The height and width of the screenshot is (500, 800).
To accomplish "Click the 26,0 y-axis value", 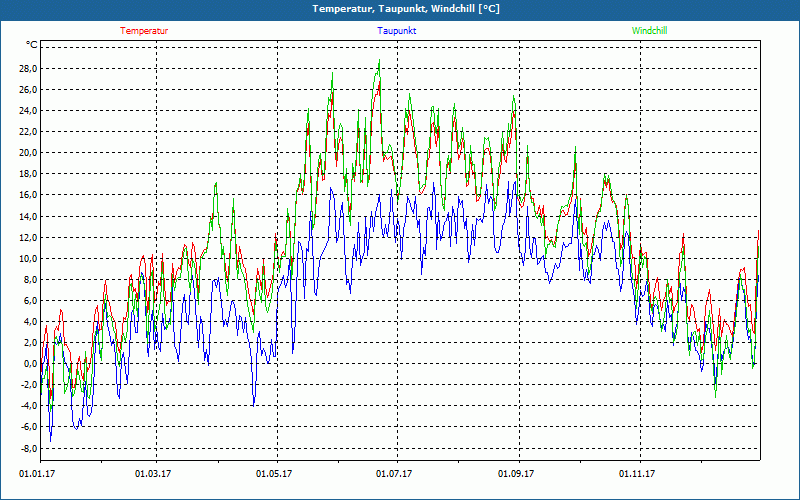I will click(x=28, y=90).
